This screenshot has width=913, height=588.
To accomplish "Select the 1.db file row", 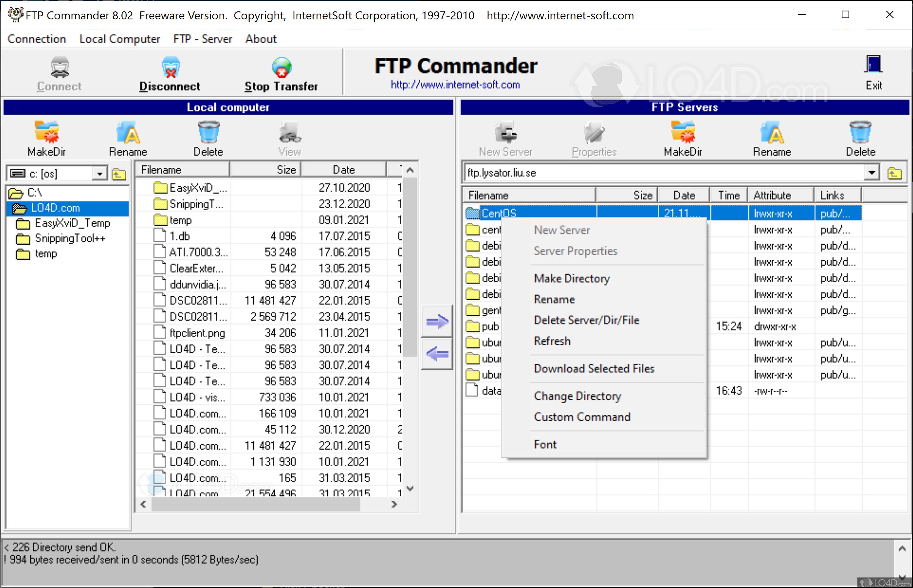I will 269,236.
